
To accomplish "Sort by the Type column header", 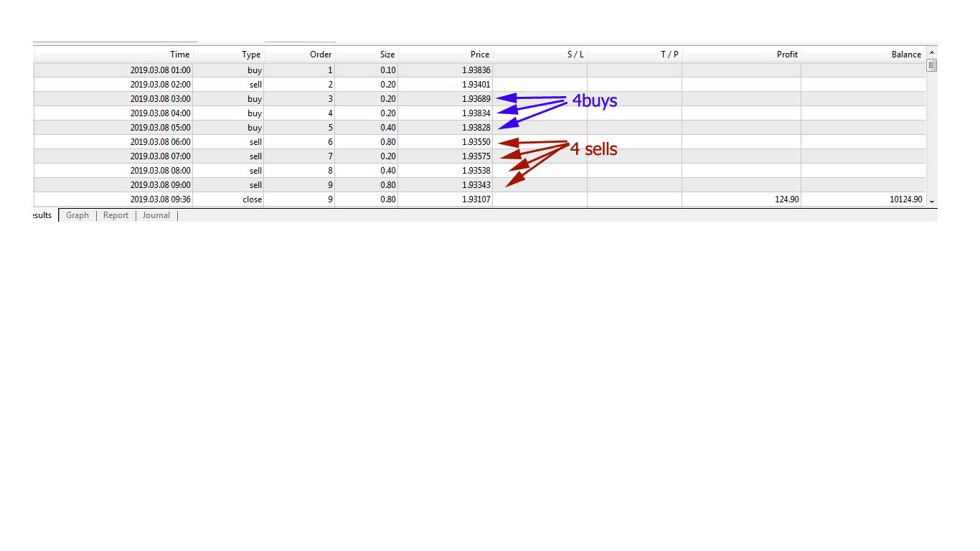I will (229, 55).
